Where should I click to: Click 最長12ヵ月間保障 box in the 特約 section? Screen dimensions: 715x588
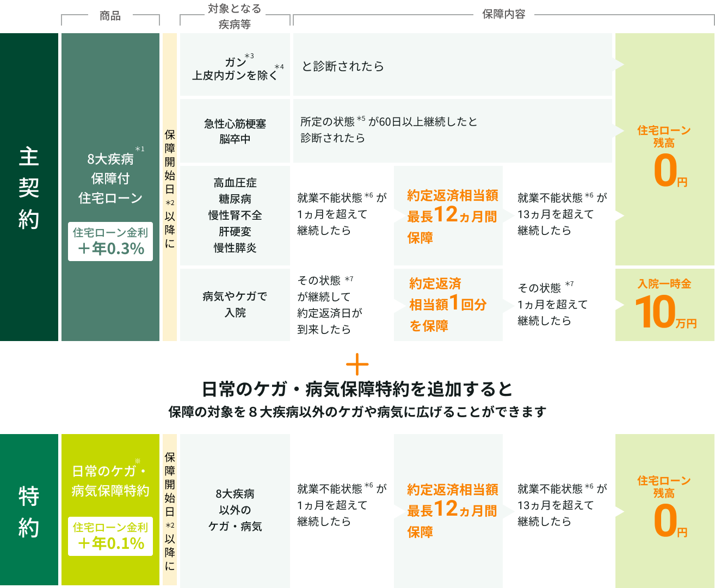(448, 510)
